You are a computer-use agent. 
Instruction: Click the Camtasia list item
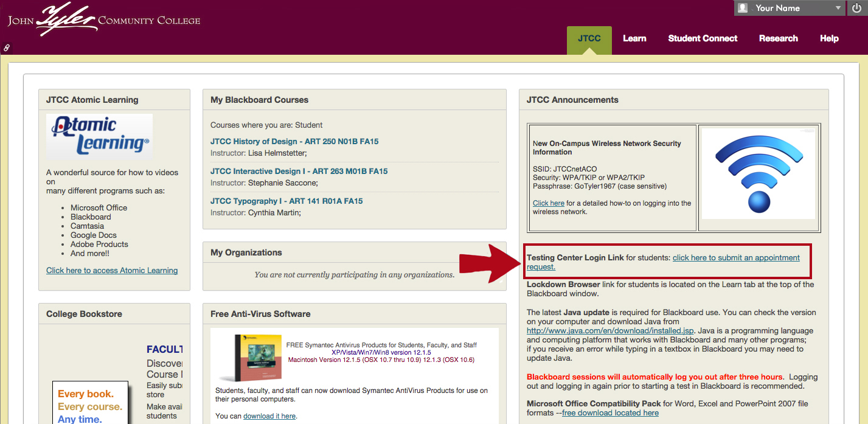click(x=88, y=226)
